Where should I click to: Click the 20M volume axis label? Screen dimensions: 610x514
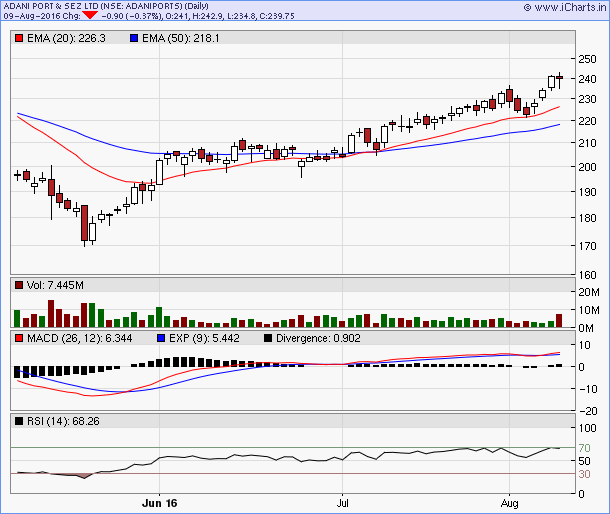pyautogui.click(x=589, y=292)
